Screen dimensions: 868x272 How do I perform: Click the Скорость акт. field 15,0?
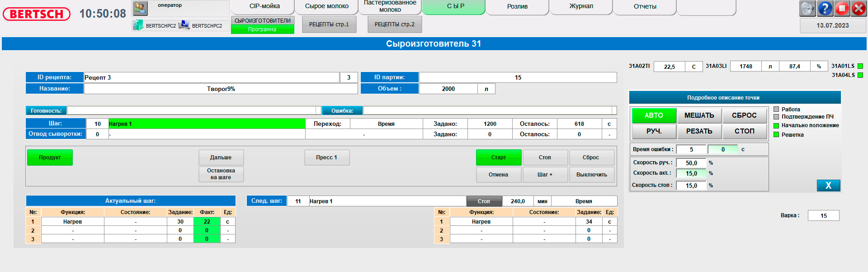pyautogui.click(x=691, y=173)
